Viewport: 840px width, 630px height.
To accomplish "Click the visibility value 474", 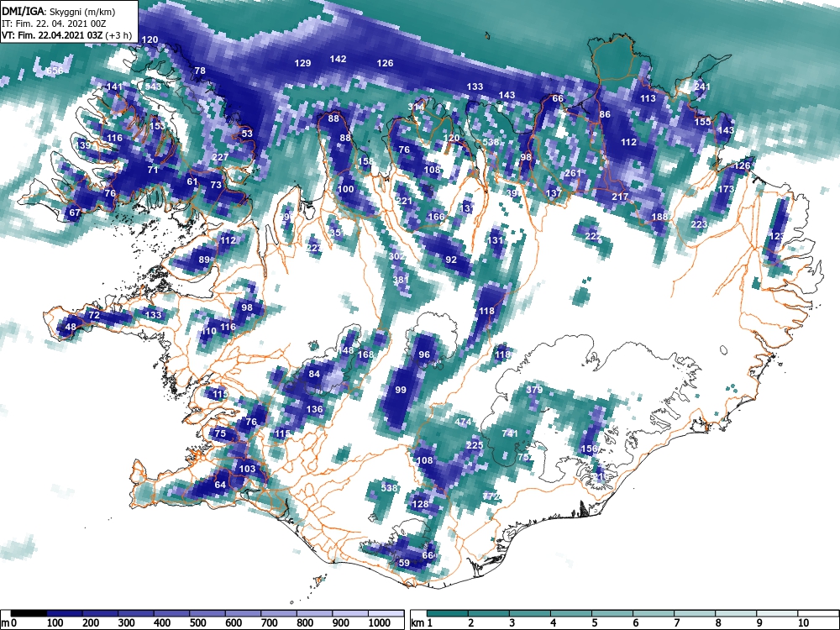I will (x=464, y=422).
